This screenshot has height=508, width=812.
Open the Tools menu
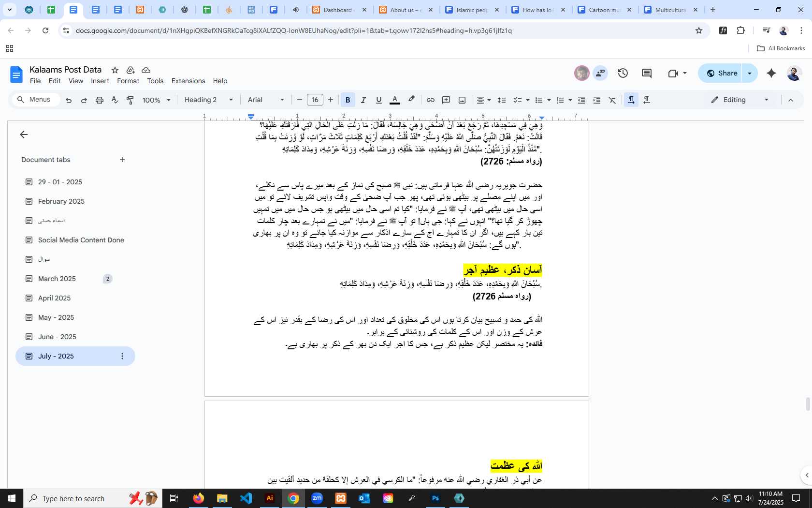coord(155,81)
